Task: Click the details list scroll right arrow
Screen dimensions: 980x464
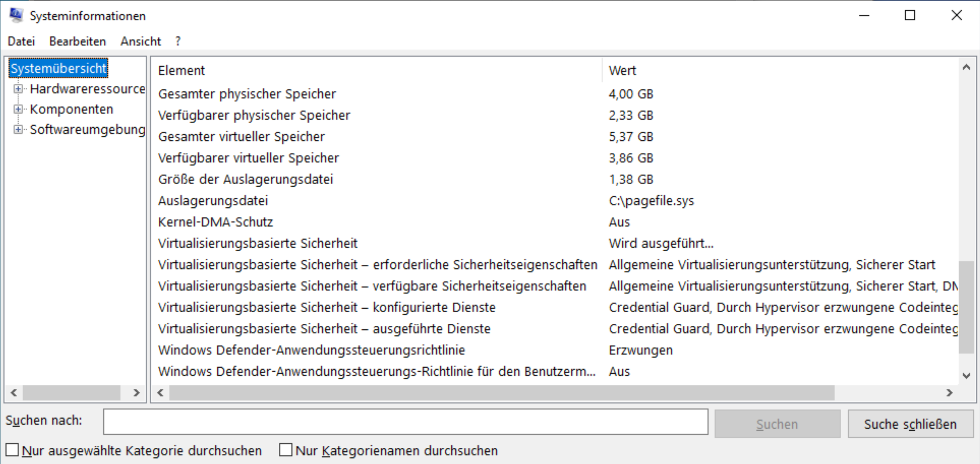Action: point(949,392)
